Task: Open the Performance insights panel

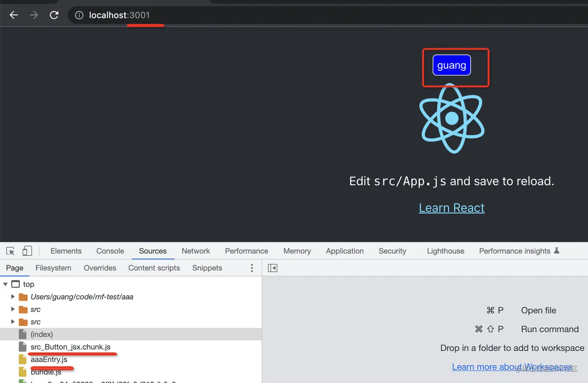Action: 514,251
